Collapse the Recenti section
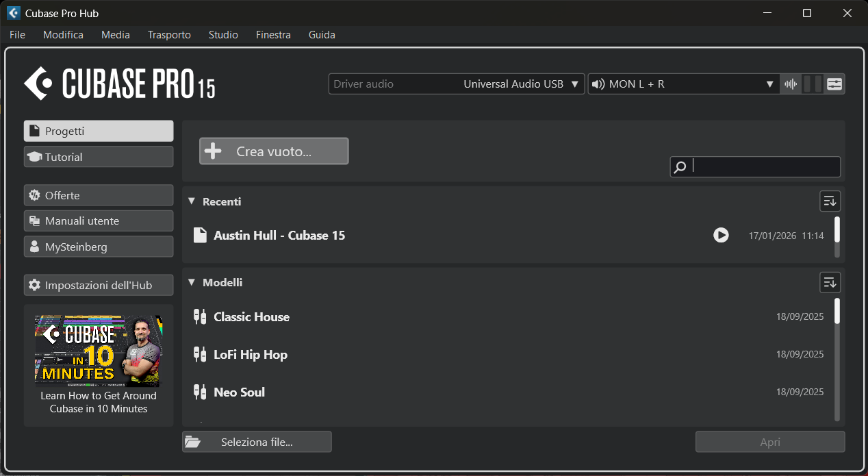This screenshot has width=868, height=476. (192, 201)
